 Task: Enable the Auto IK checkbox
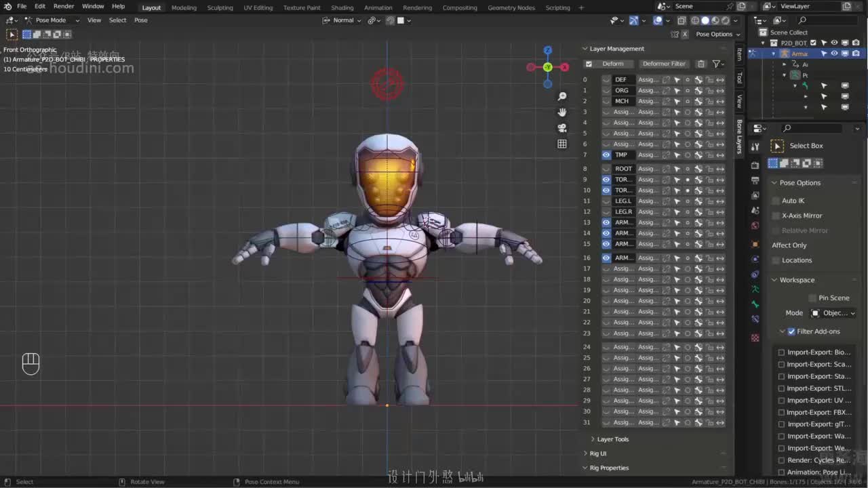click(x=776, y=201)
